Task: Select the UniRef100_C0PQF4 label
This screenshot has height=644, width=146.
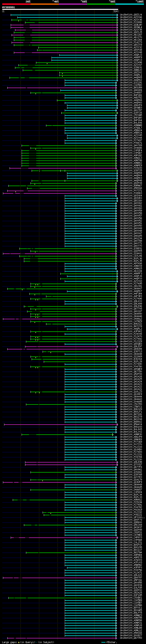Action: point(131,150)
